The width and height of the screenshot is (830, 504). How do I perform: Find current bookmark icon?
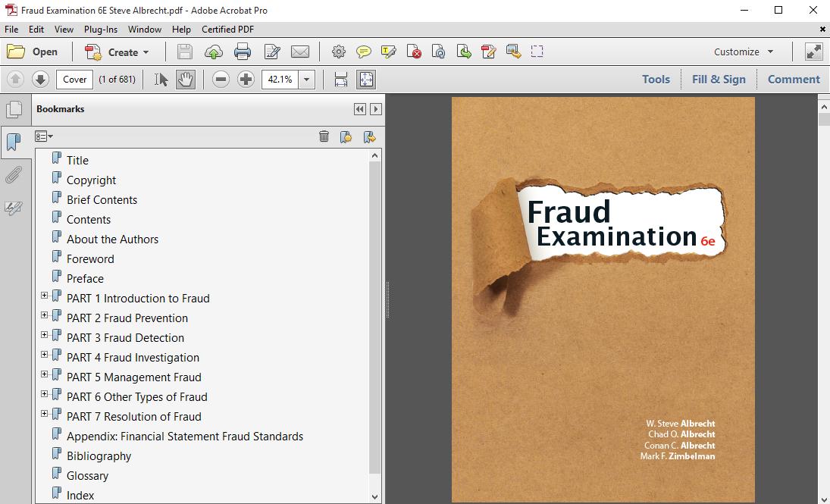(369, 136)
